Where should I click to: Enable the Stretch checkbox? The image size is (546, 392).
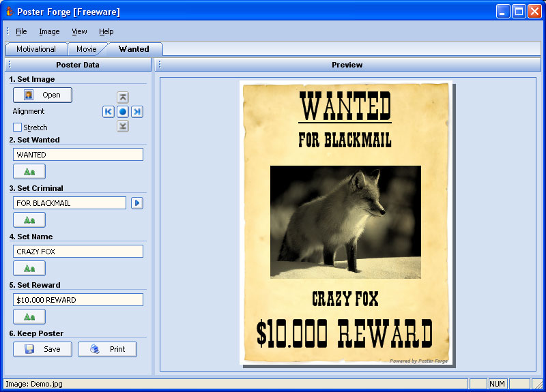[x=18, y=127]
